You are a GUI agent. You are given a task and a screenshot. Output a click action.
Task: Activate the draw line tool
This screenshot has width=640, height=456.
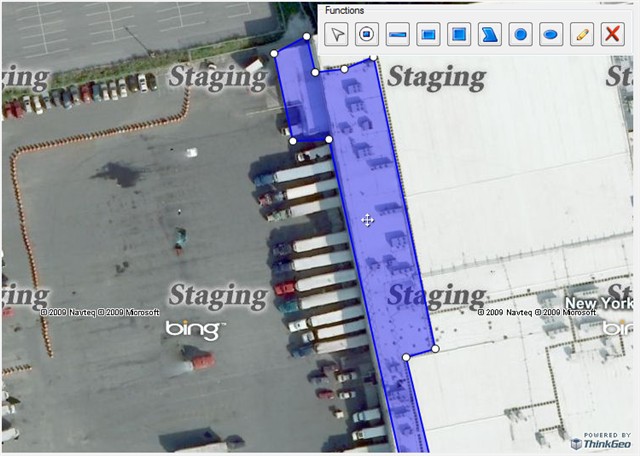[398, 34]
